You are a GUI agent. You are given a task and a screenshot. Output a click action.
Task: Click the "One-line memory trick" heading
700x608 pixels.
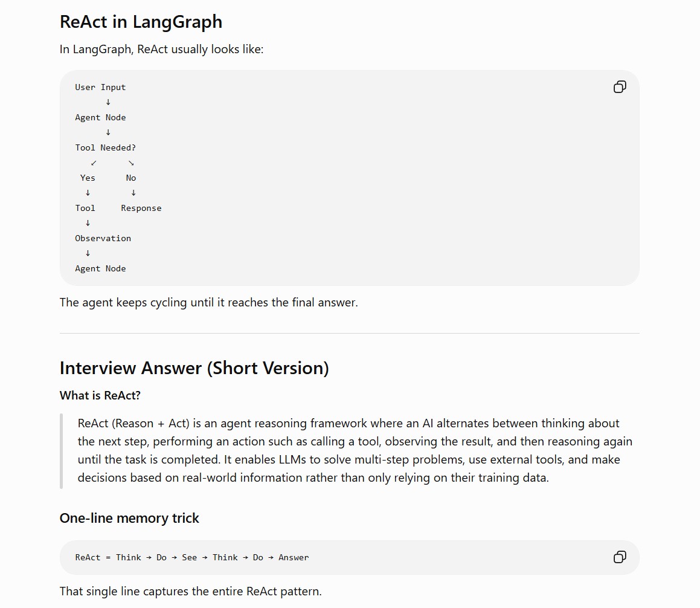click(x=129, y=518)
